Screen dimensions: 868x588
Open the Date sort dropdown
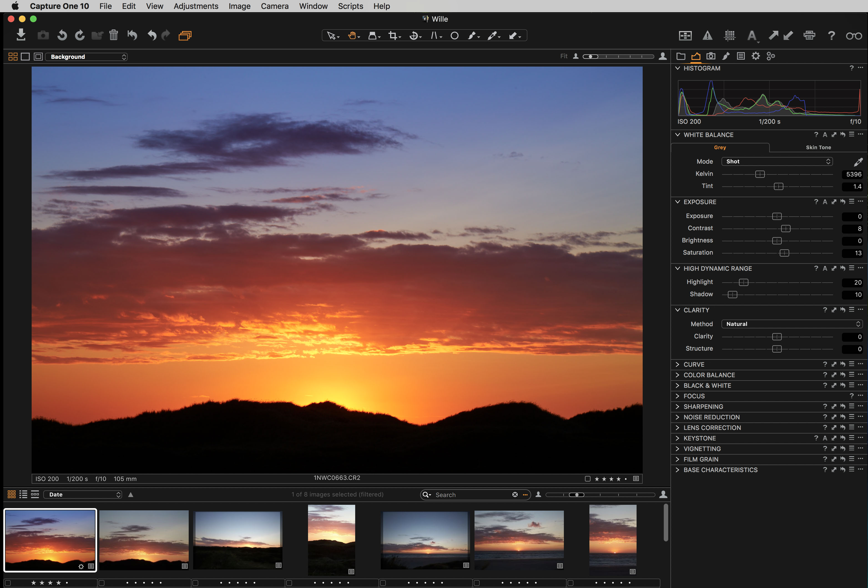[82, 495]
